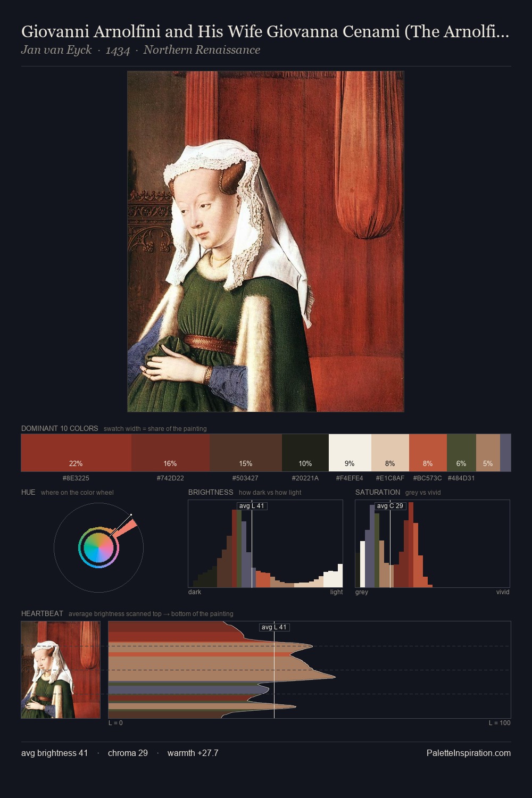Screen dimensions: 532x798
Task: Select the #742D22 dark red swatch (16%)
Action: pos(170,453)
